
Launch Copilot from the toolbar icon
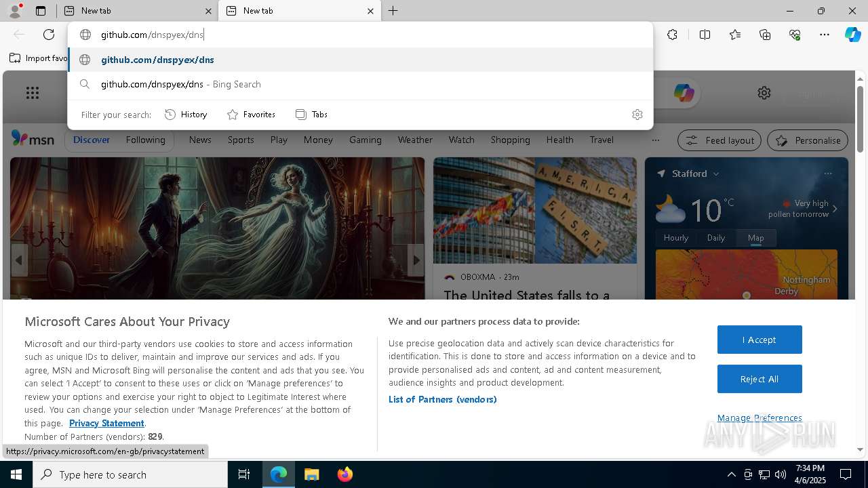[x=852, y=35]
